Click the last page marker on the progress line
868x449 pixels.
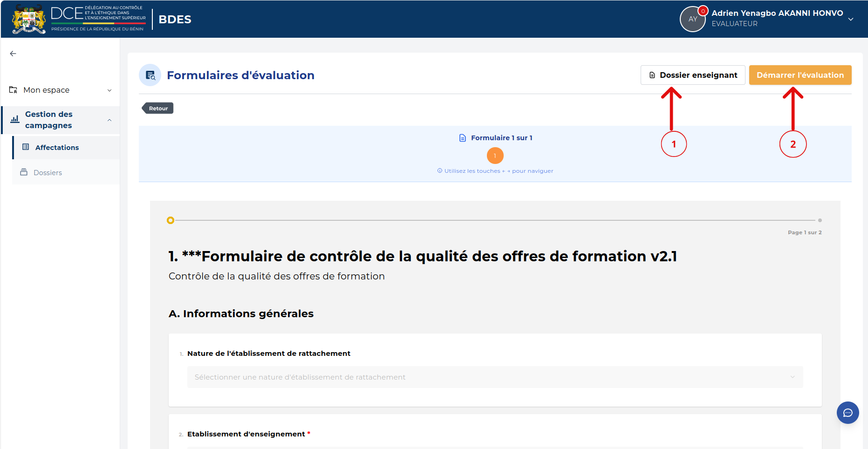tap(820, 220)
